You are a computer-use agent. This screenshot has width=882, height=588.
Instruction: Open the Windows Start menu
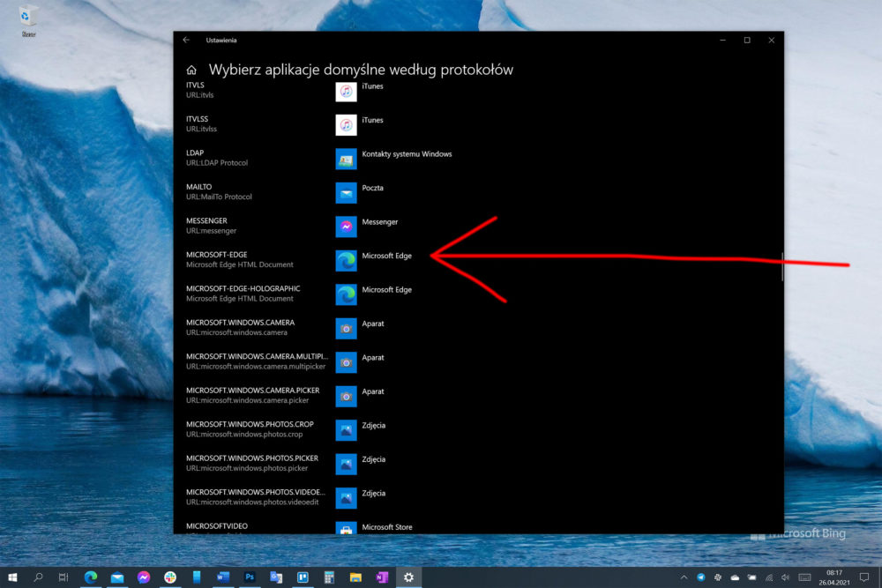[x=12, y=577]
